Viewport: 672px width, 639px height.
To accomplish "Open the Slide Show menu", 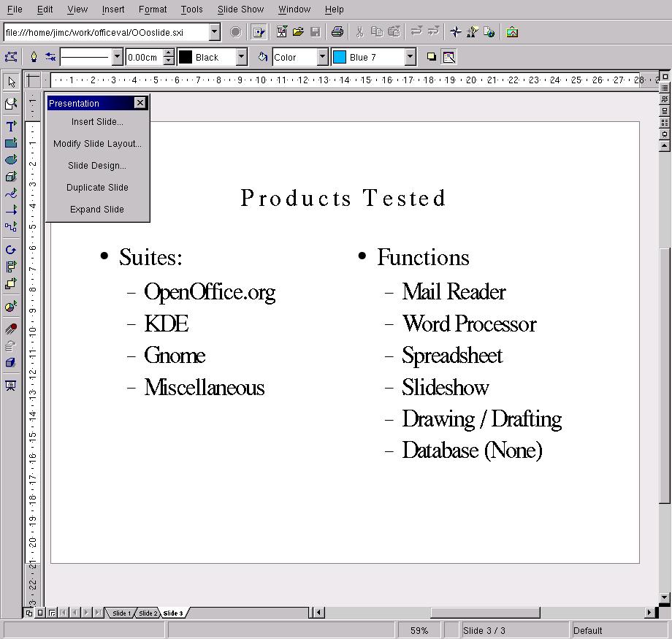I will [240, 9].
